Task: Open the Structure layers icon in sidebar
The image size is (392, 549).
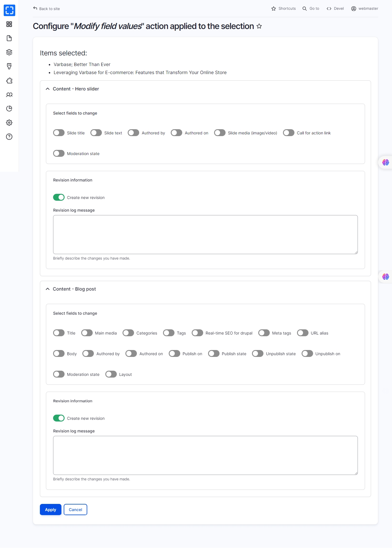Action: 9,52
